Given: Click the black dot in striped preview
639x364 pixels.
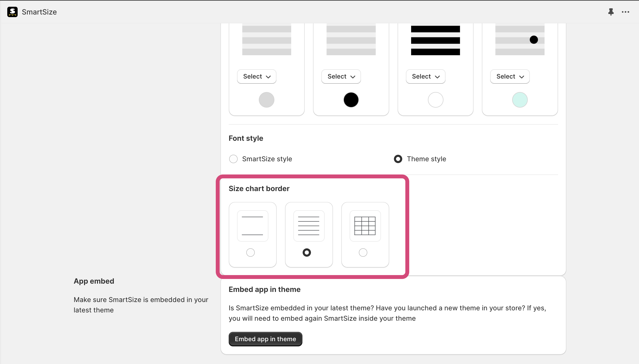Looking at the screenshot, I should [534, 40].
